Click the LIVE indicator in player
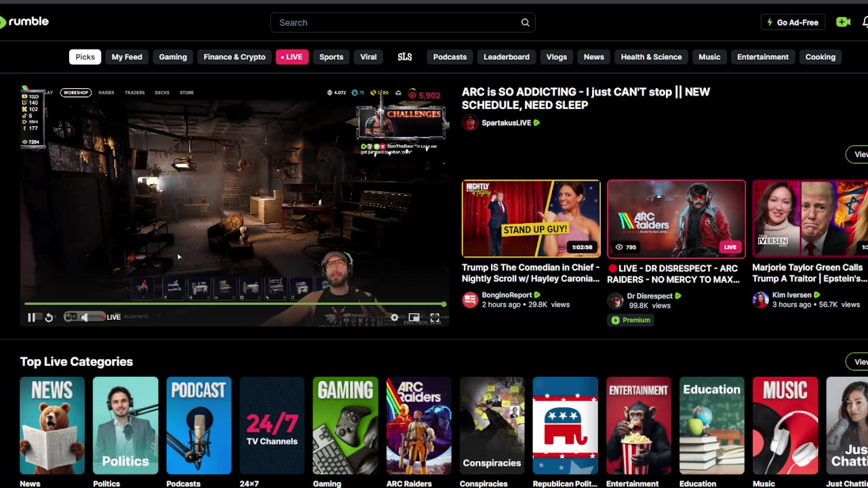This screenshot has height=488, width=868. pyautogui.click(x=113, y=317)
